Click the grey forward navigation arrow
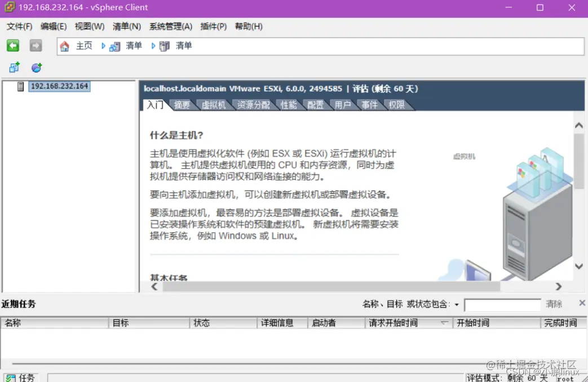 (x=36, y=46)
